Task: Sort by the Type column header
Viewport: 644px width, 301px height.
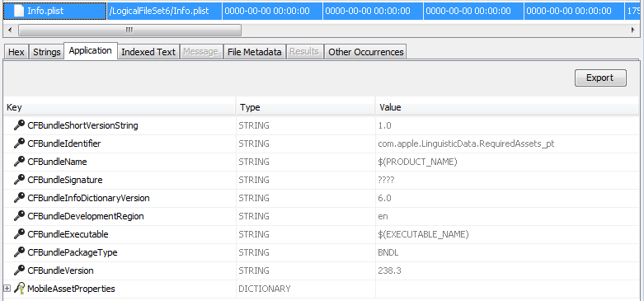Action: 306,107
